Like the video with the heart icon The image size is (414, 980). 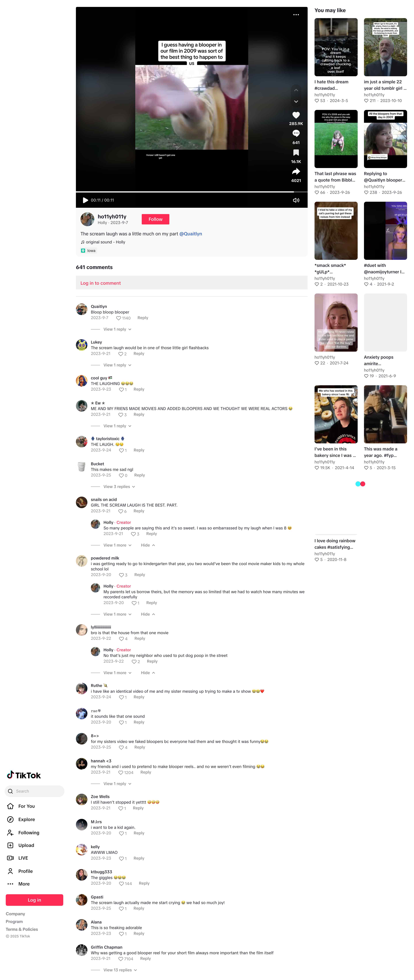(x=296, y=115)
